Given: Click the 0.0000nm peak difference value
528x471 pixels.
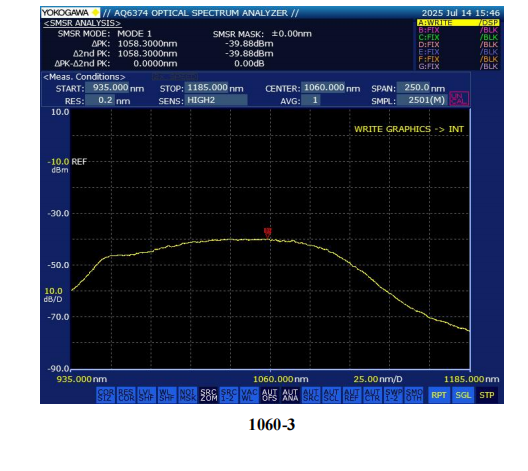Looking at the screenshot, I should pyautogui.click(x=155, y=64).
